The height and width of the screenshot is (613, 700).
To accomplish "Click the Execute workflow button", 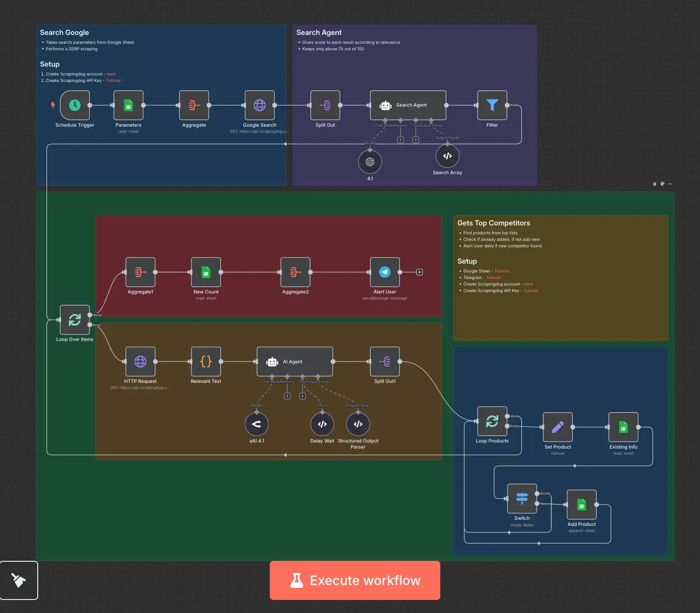I will click(355, 580).
